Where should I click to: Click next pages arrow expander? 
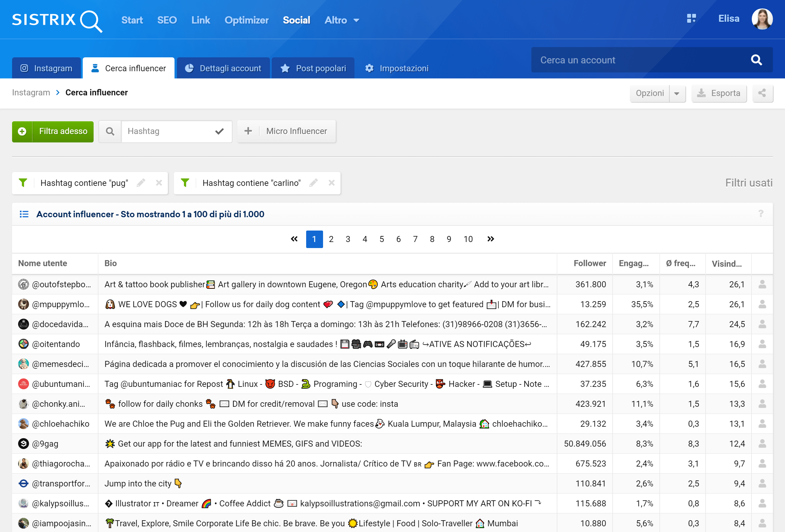[x=491, y=238]
